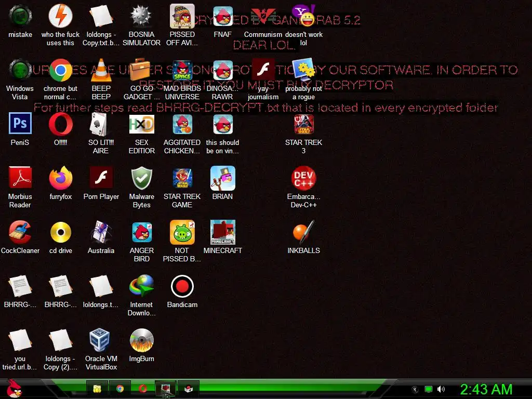Open the Australia spider solitaire icon
The height and width of the screenshot is (399, 532).
pyautogui.click(x=101, y=232)
